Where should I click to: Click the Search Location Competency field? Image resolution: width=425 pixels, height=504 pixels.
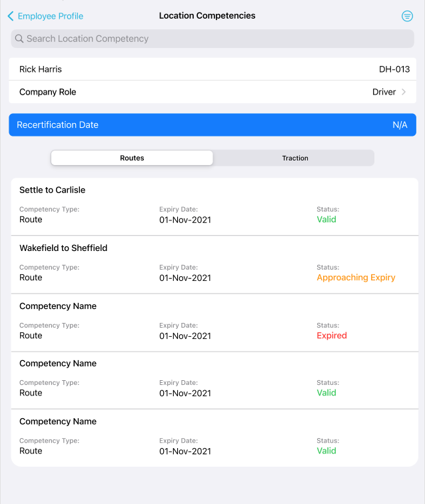[212, 39]
